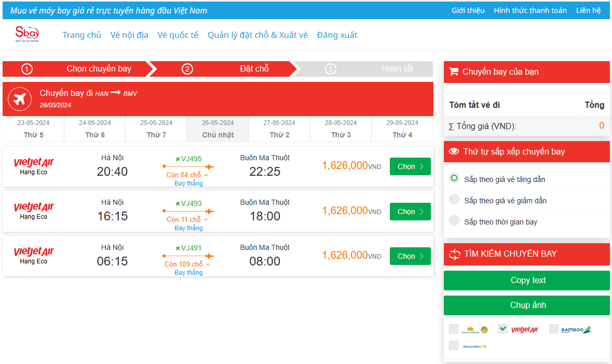This screenshot has height=364, width=612.
Task: Select the Sắp theo thời gian bay option
Action: 454,221
